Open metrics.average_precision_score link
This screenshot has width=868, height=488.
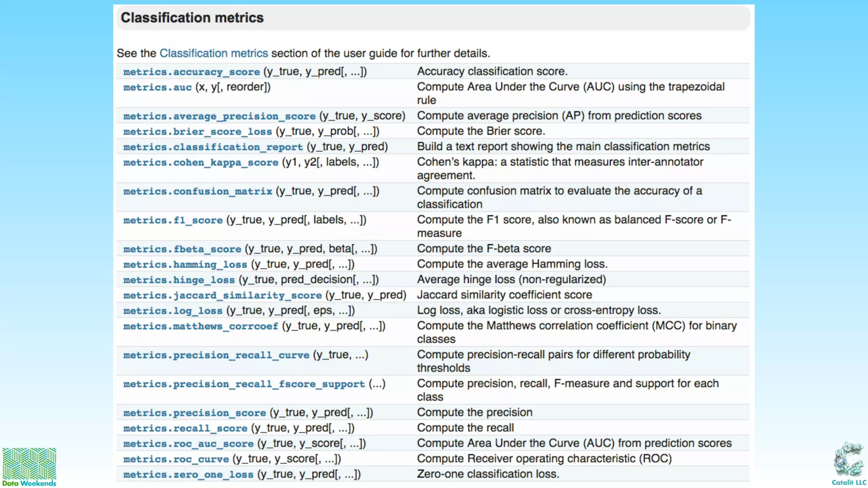pyautogui.click(x=219, y=116)
